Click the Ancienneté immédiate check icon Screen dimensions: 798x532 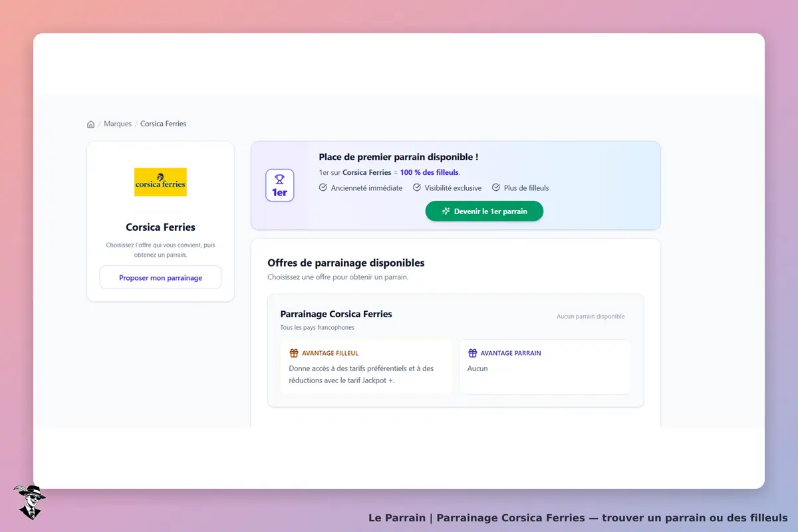coord(323,188)
